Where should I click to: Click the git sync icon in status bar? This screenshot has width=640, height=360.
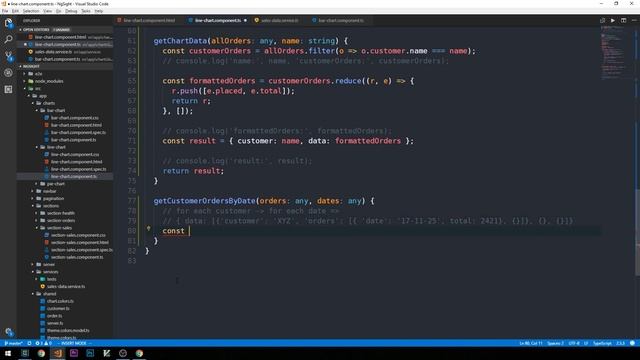point(29,344)
